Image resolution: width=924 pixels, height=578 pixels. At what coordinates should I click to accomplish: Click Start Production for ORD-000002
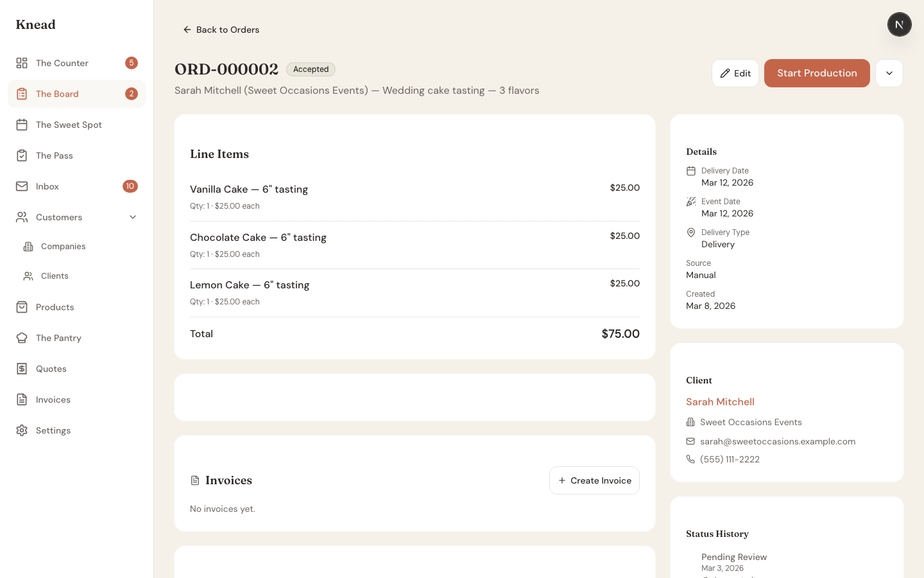click(x=817, y=73)
